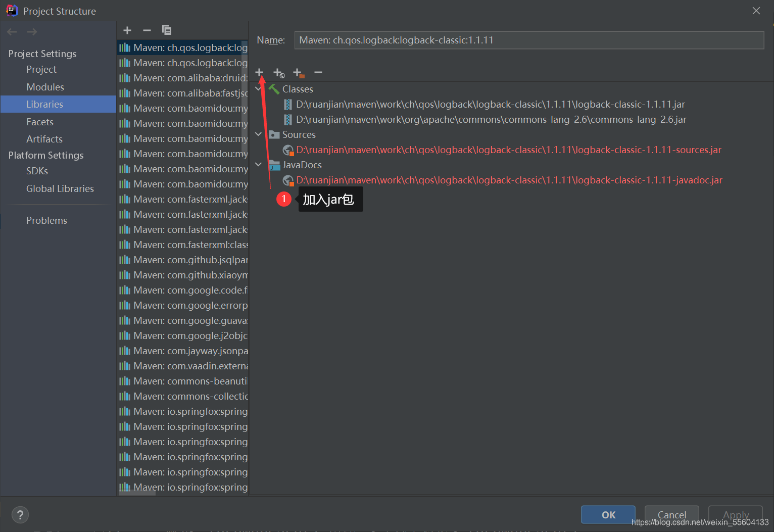Select library Maven: com.github.jsqlparser

[183, 260]
